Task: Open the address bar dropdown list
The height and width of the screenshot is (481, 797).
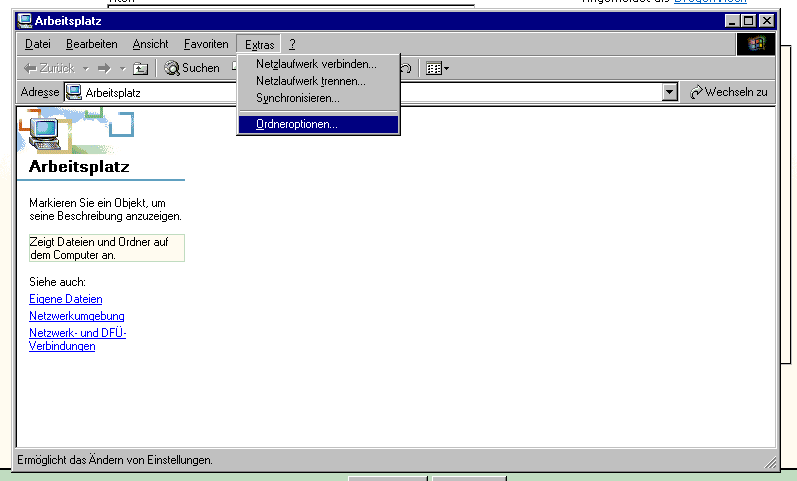Action: pyautogui.click(x=670, y=93)
